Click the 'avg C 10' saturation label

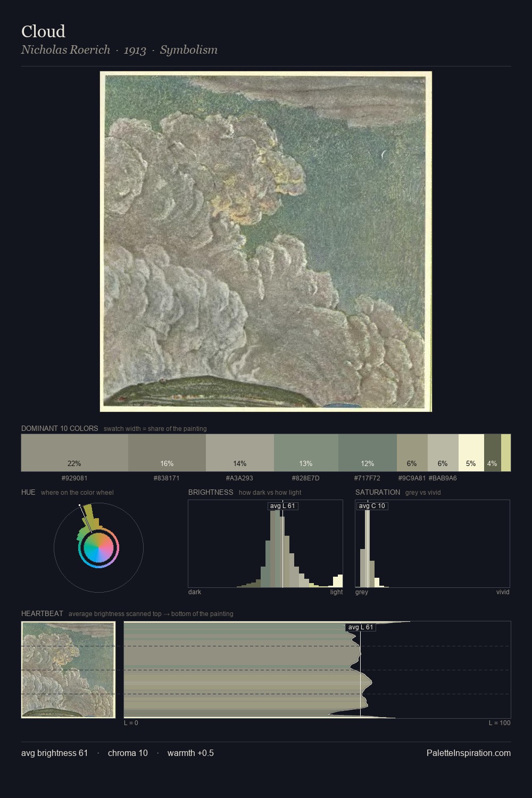372,506
